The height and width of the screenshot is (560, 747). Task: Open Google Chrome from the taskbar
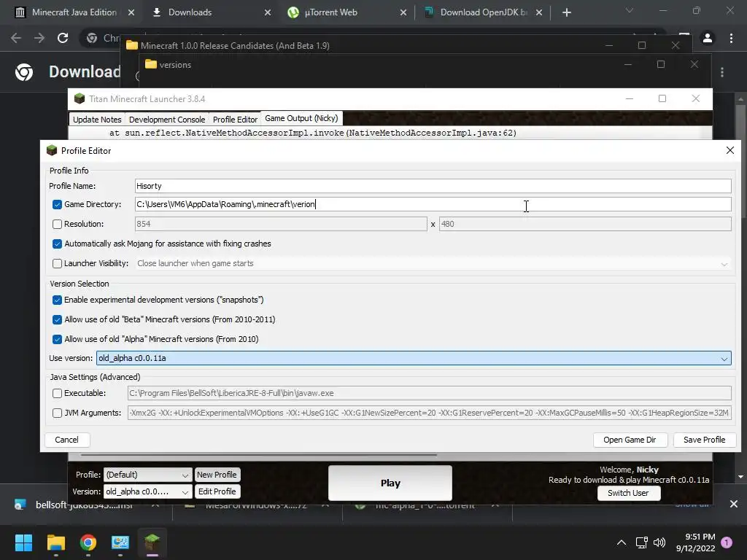point(88,542)
